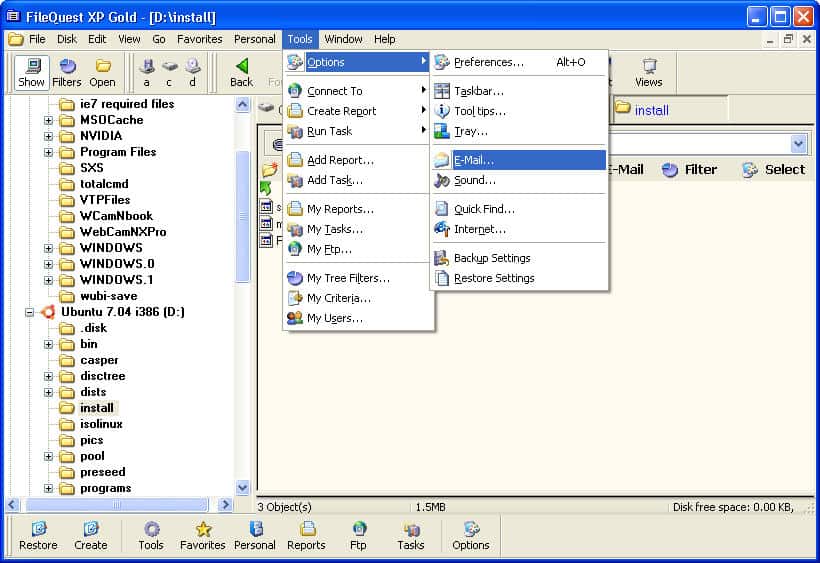Open the Ftp globe icon in bottom toolbar
Viewport: 820px width, 563px height.
click(x=358, y=535)
